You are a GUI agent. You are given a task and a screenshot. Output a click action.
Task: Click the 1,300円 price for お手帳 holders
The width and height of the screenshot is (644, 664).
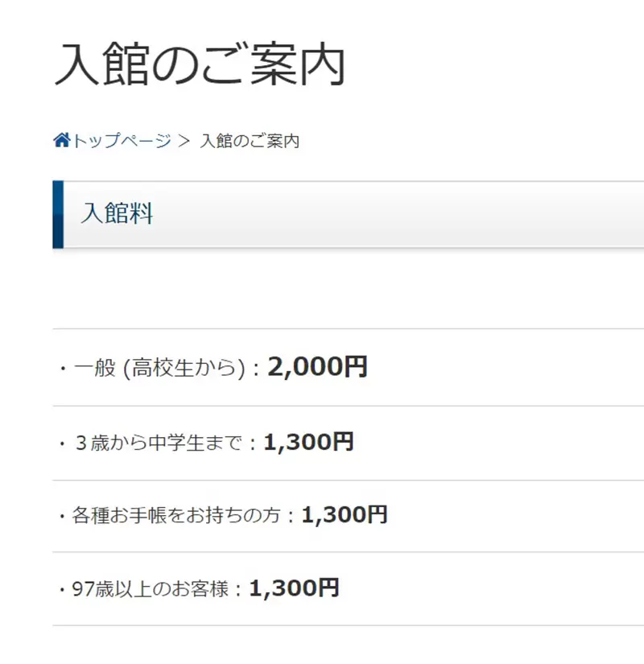[x=345, y=515]
